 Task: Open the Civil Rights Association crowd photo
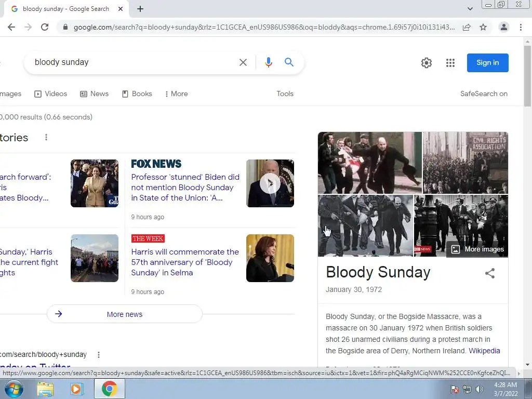tap(465, 163)
